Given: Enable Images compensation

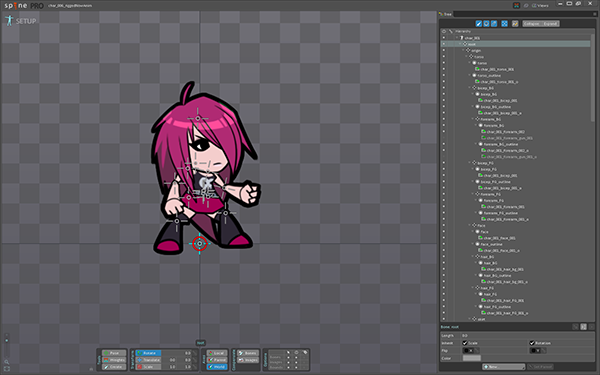Looking at the screenshot, I should pos(248,360).
